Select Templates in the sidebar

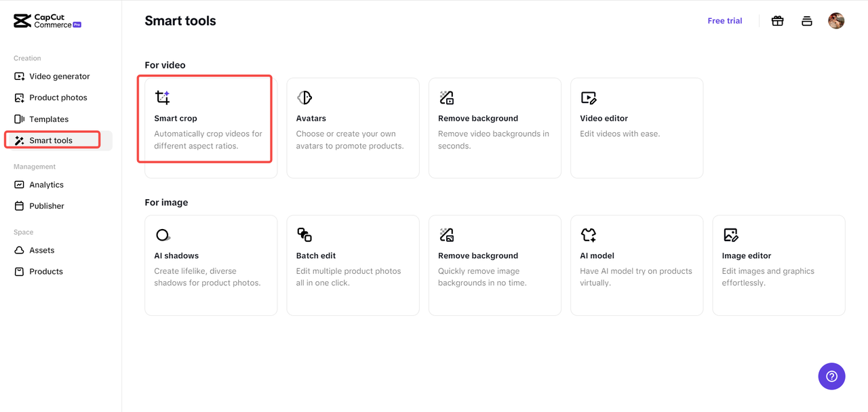(49, 119)
